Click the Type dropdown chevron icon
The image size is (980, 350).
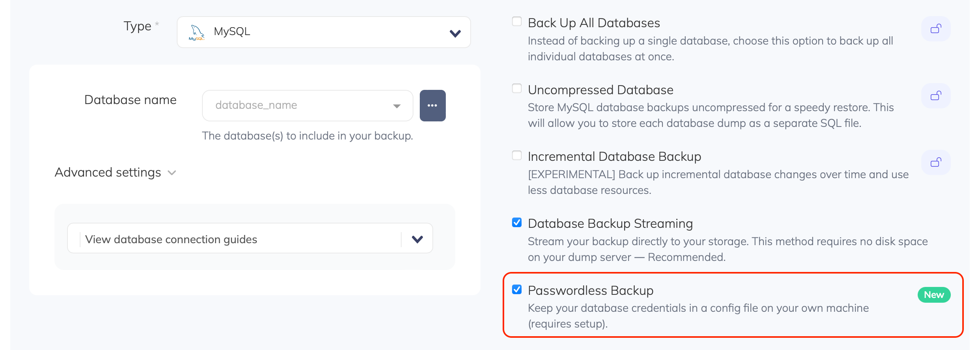click(x=454, y=32)
